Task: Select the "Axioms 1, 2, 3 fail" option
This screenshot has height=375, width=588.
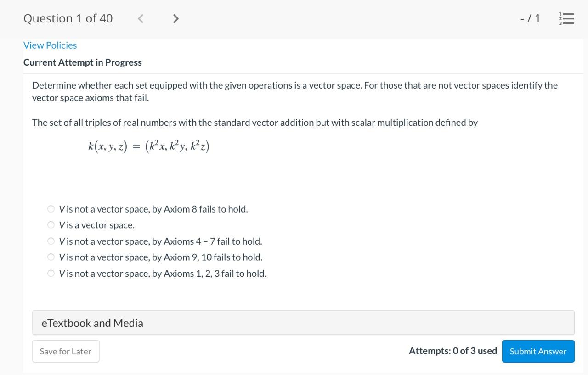Action: 51,273
